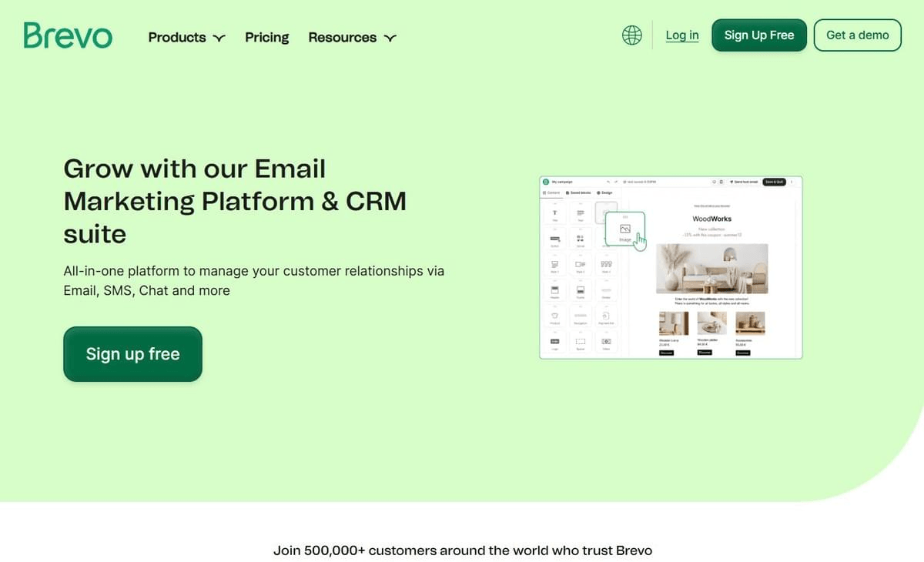Click the Brevo logo
924x562 pixels.
68,35
